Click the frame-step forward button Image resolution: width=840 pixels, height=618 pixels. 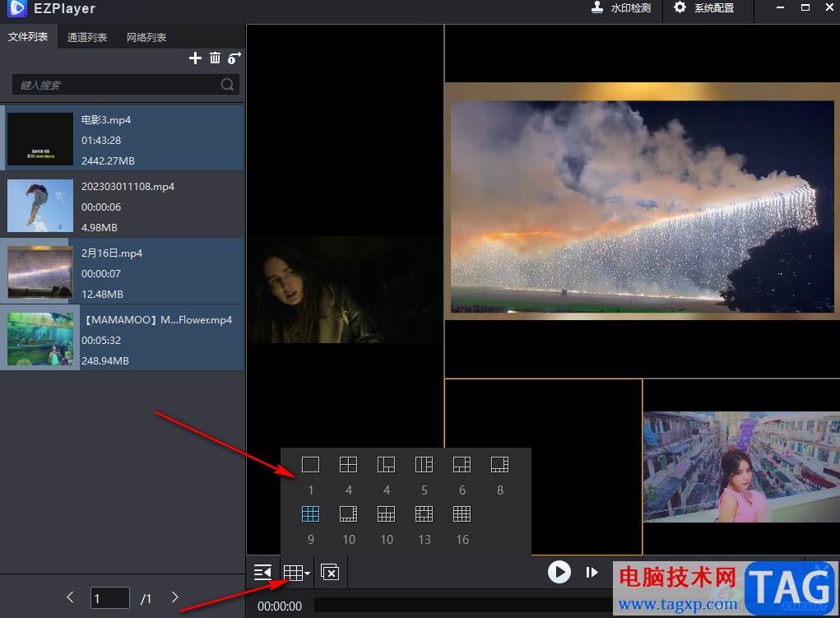pos(592,573)
